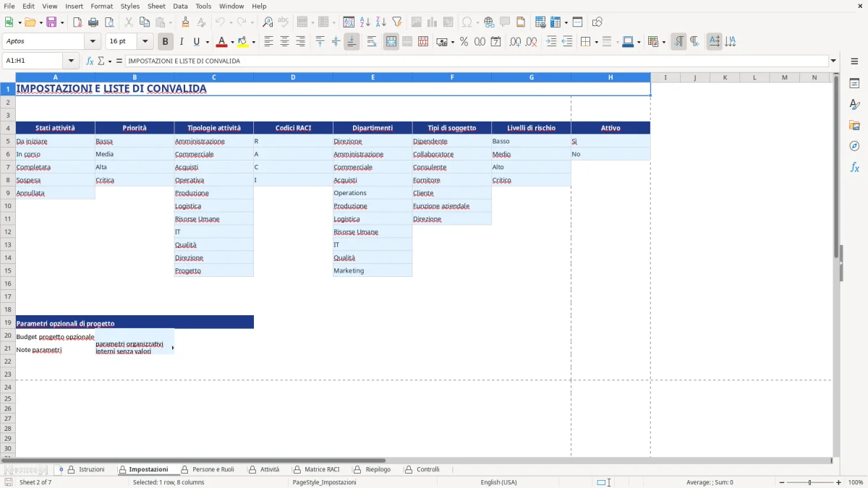Toggle Wrap Text
The image size is (868, 488).
[x=372, y=42]
